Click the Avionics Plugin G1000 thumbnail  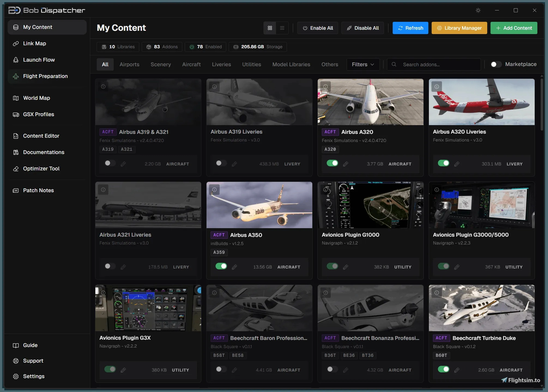coord(371,205)
